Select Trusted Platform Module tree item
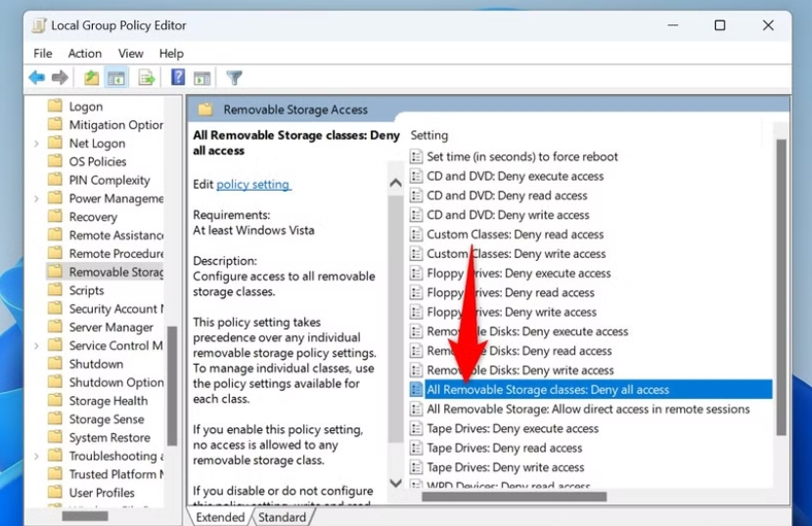The height and width of the screenshot is (526, 812). 116,474
